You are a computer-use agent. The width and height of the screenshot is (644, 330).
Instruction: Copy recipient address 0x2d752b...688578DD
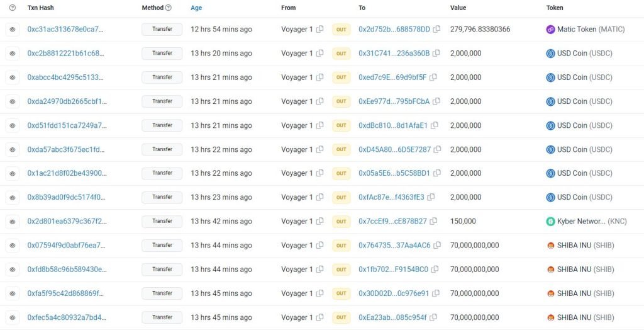click(436, 29)
